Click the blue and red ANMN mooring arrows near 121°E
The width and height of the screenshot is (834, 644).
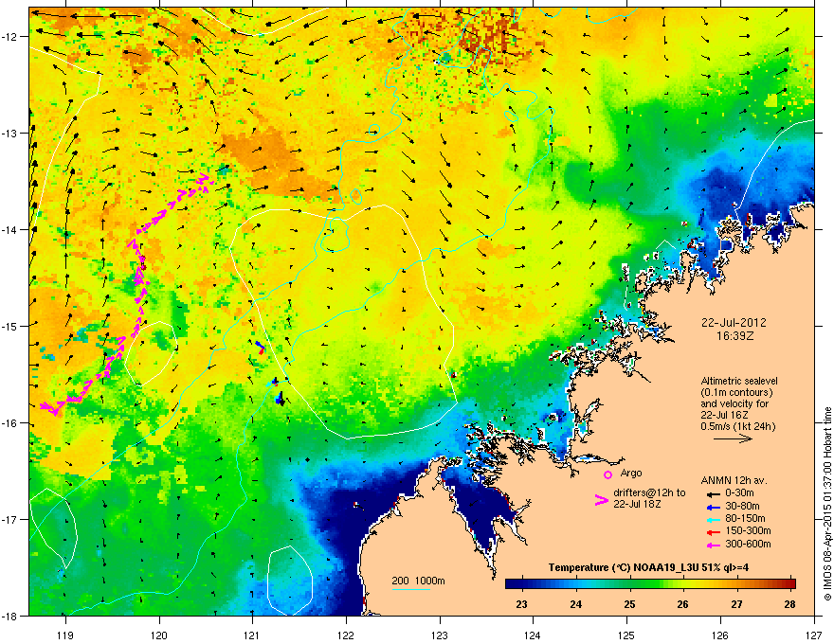[260, 348]
